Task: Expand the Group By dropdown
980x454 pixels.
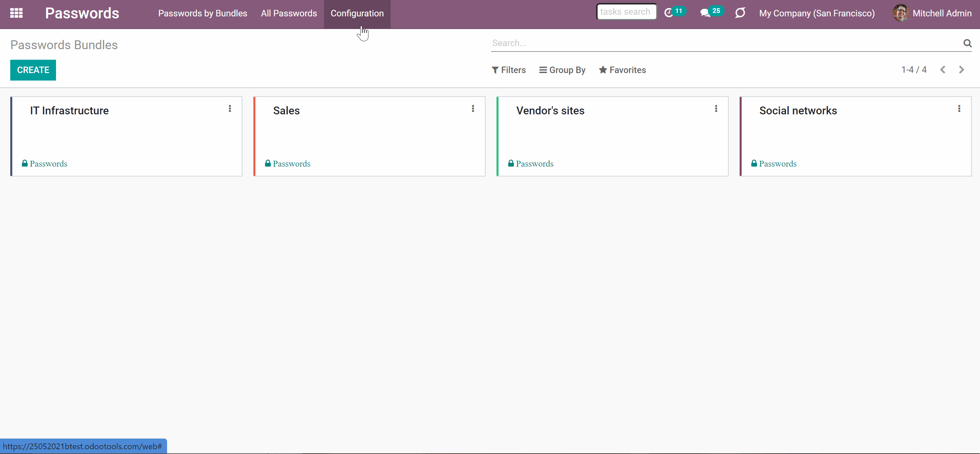Action: click(x=562, y=70)
